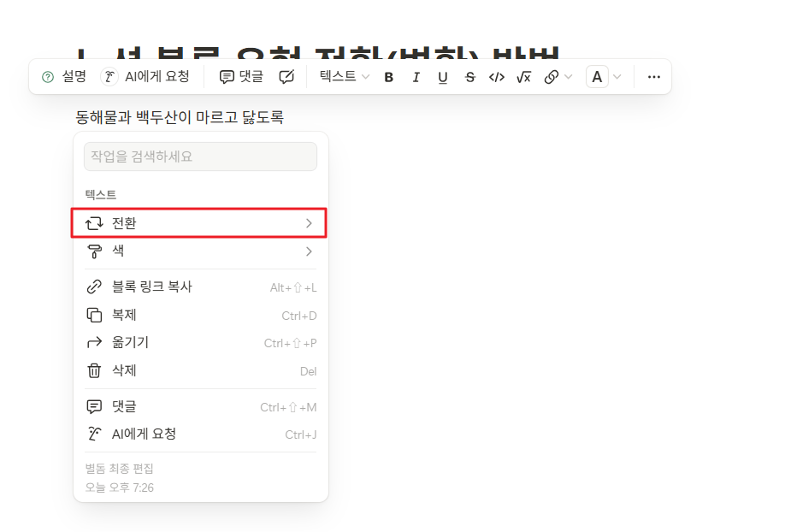This screenshot has height=532, width=785.
Task: Select the 삭제 trash icon
Action: (94, 370)
